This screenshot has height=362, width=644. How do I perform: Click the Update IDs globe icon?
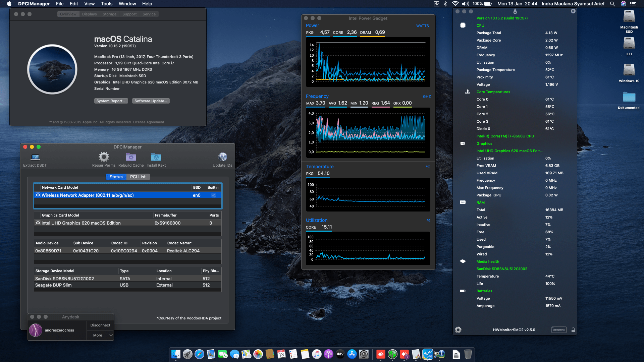click(x=223, y=157)
